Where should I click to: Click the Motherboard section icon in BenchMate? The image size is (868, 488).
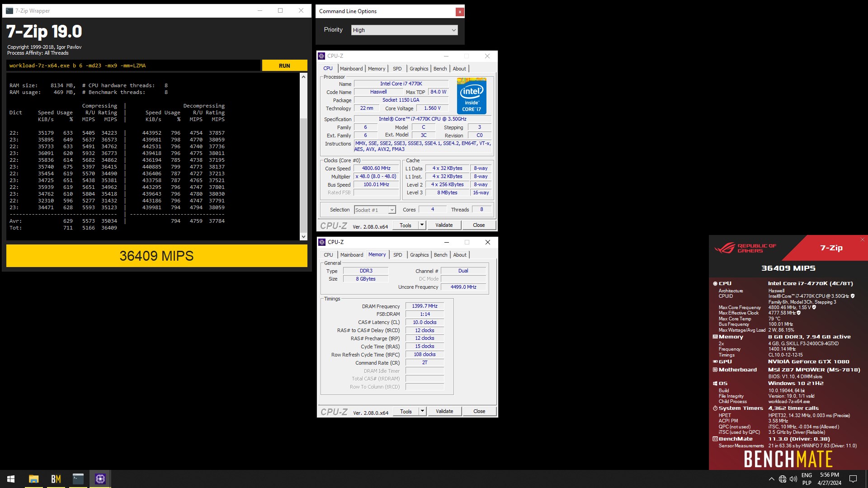pos(715,370)
